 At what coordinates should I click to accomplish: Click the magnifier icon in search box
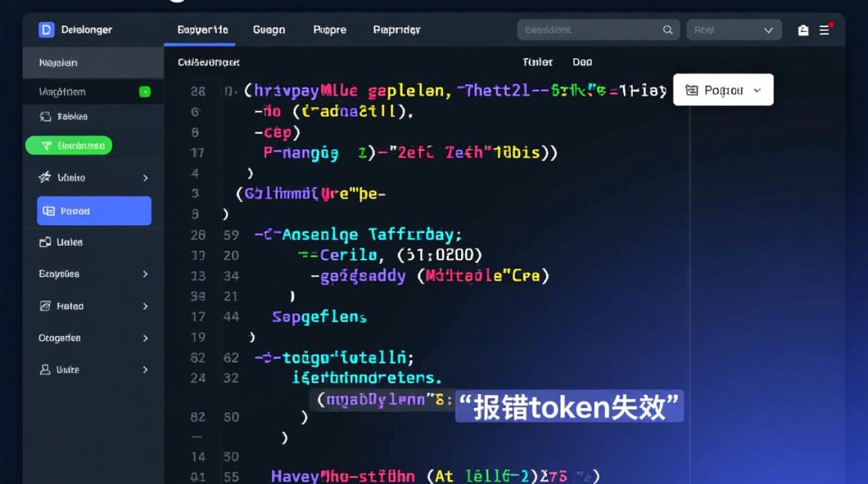[x=668, y=30]
